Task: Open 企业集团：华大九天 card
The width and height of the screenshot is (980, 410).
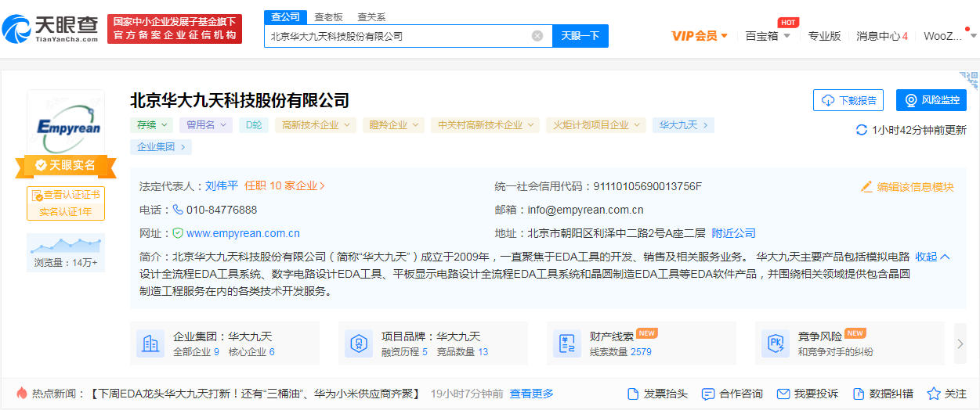Action: coord(225,343)
